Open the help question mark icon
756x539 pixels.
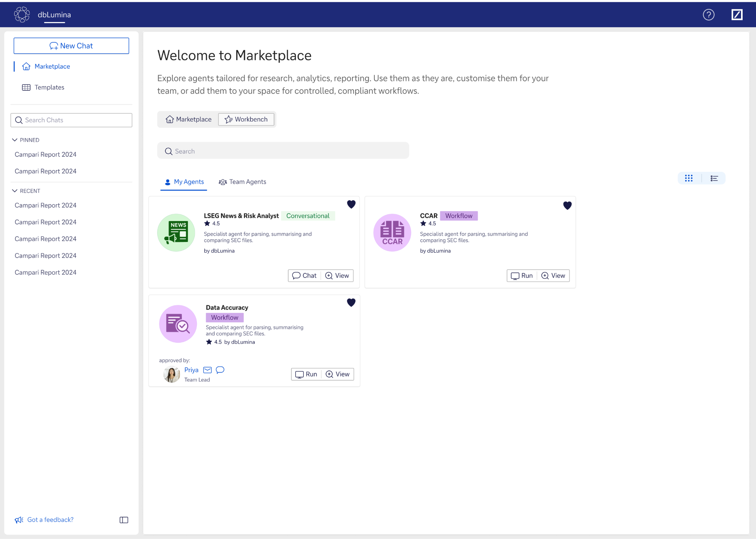(x=709, y=15)
